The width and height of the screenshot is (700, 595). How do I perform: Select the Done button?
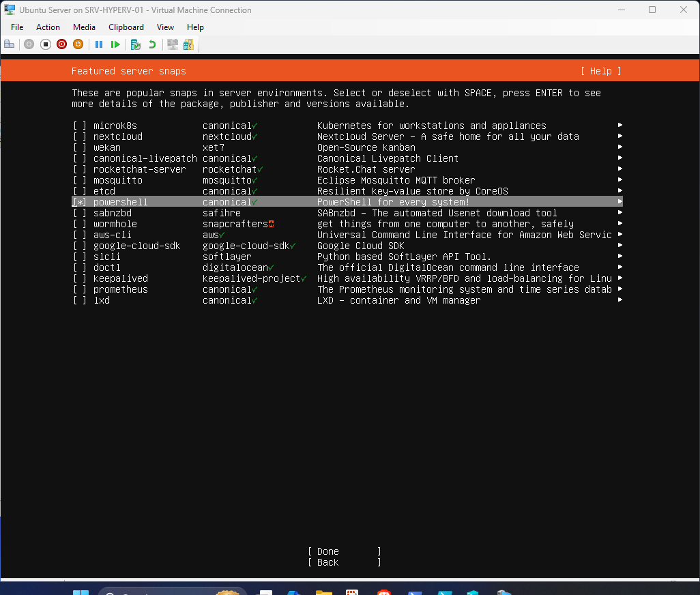point(327,551)
